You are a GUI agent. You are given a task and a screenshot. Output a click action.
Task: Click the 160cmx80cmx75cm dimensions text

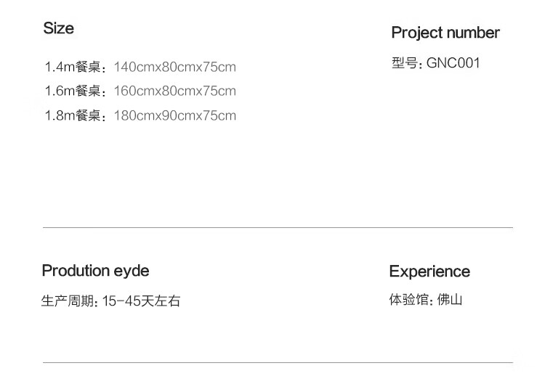(x=175, y=91)
